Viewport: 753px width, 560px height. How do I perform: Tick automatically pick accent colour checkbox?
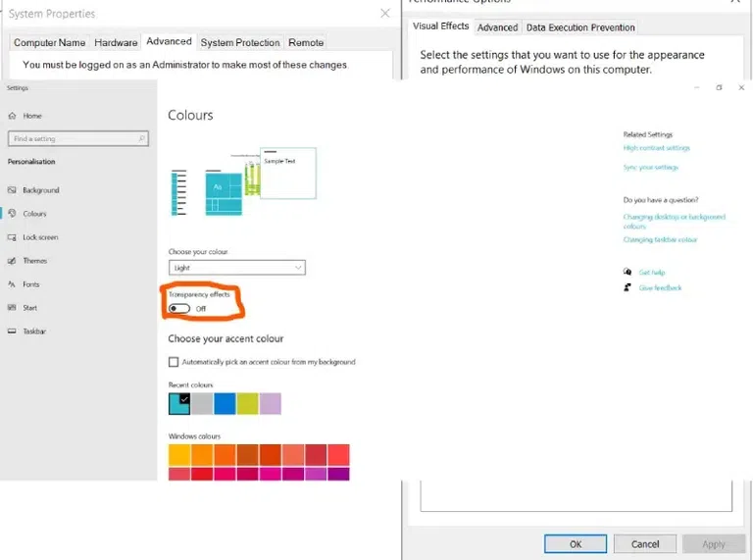pyautogui.click(x=174, y=362)
